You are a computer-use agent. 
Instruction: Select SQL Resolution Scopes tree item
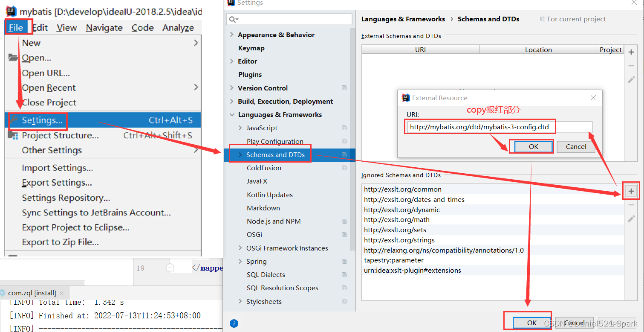click(283, 288)
